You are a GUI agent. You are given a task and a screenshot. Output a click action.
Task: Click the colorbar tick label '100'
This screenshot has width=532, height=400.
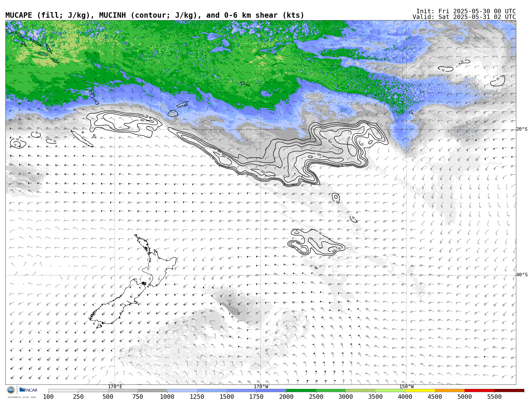(49, 397)
